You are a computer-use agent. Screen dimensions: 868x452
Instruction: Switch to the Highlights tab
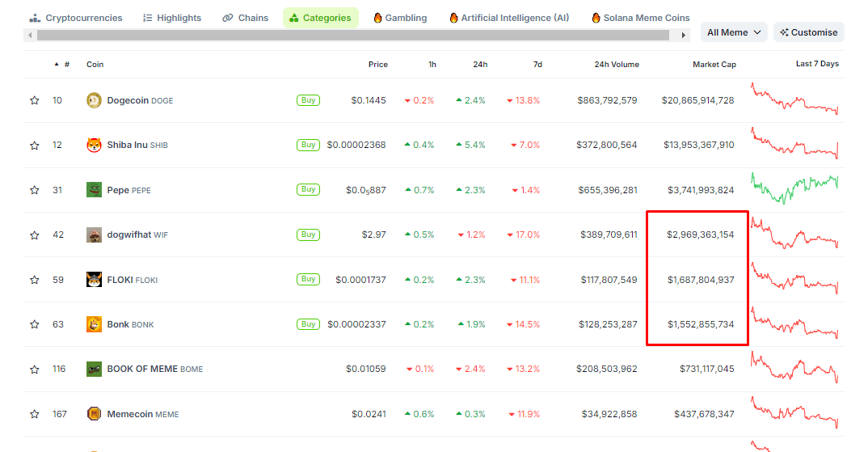click(x=172, y=18)
